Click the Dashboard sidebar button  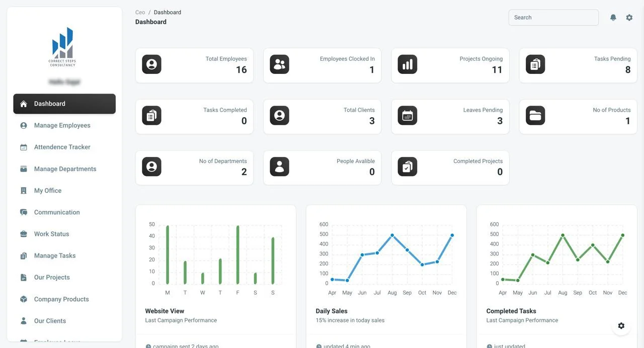[x=64, y=104]
